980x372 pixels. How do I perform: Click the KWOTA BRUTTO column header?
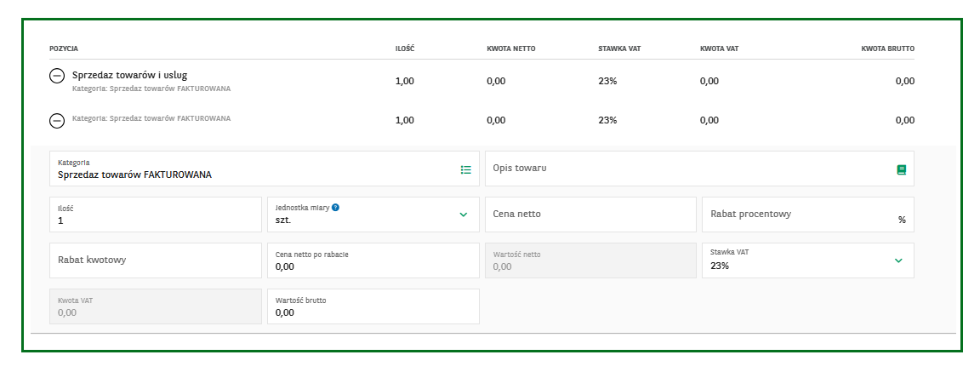tap(887, 49)
